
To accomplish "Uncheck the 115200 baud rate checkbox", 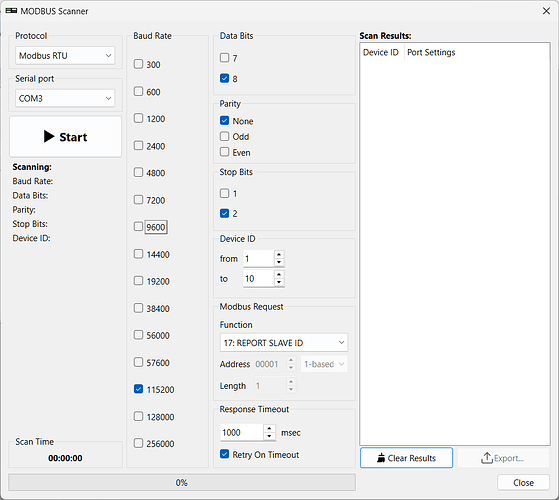I will click(138, 389).
